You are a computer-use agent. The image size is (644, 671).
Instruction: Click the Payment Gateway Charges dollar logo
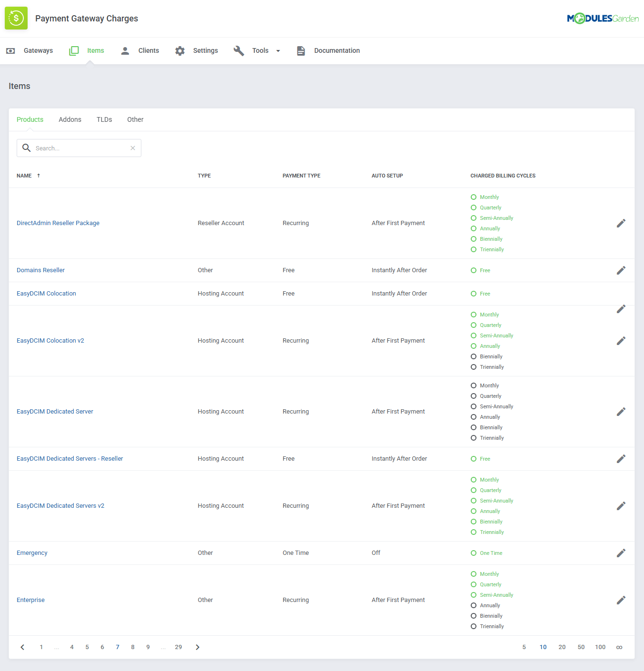[16, 18]
